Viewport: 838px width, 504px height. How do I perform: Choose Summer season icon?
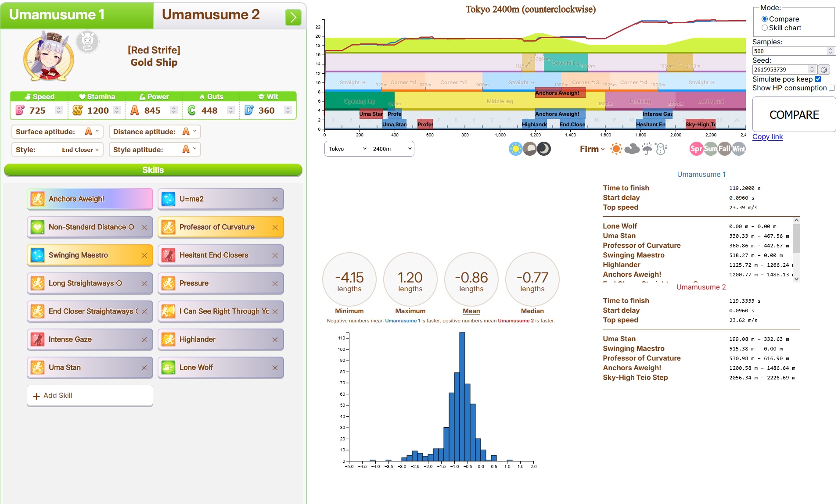point(710,149)
